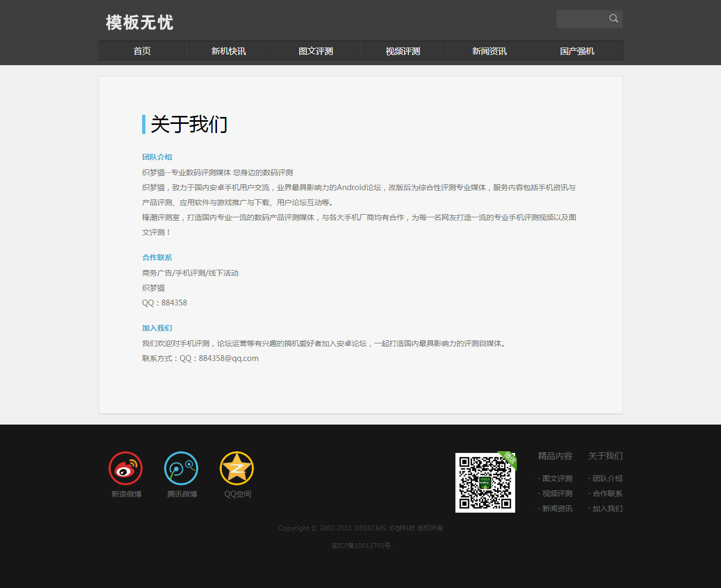Open the footer 团队介绍 link
The image size is (721, 588).
pos(607,479)
